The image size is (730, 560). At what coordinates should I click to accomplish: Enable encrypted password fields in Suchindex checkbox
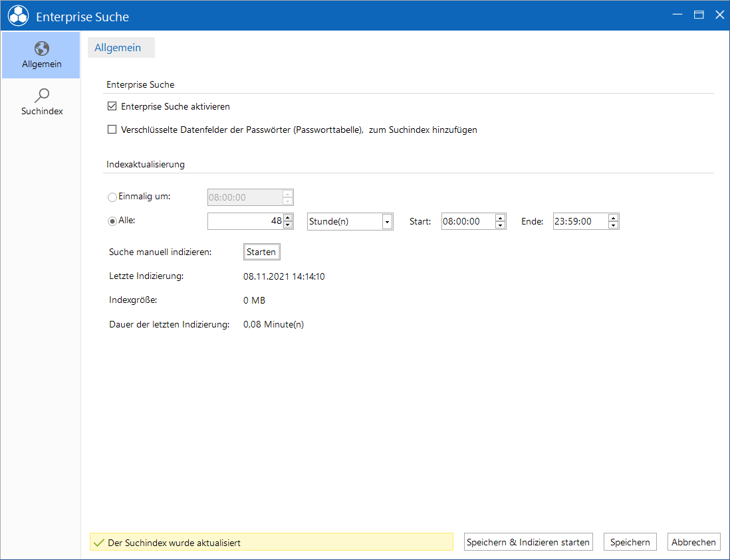112,130
